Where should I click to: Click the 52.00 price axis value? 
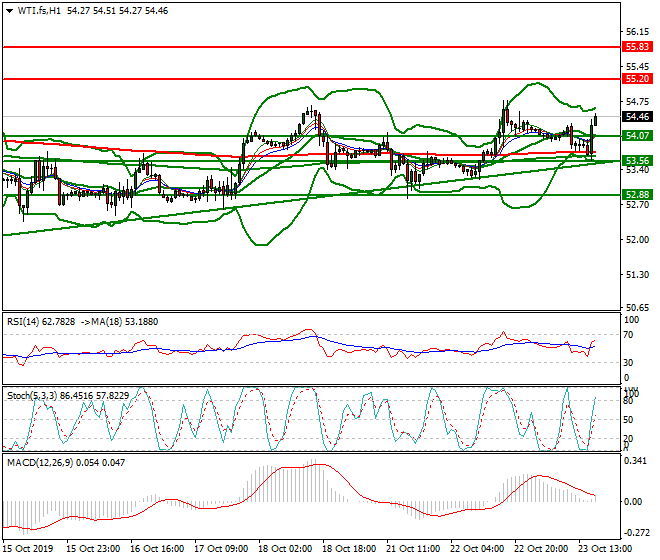[637, 239]
